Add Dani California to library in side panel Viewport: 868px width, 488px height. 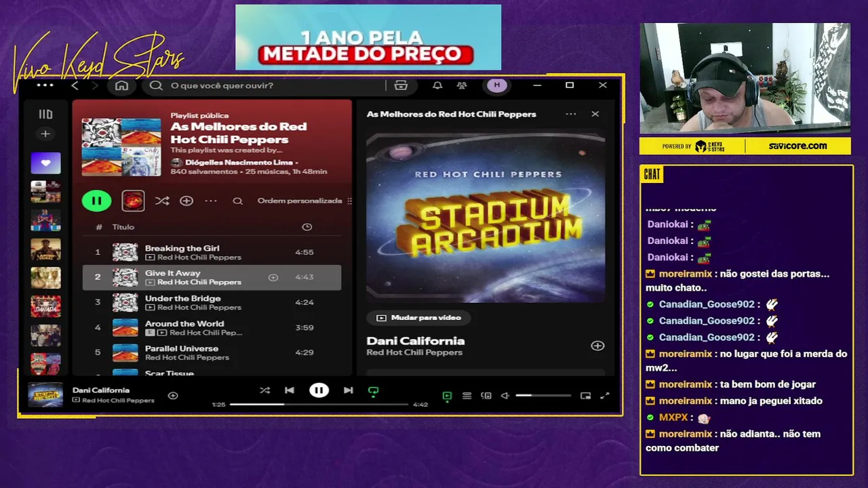pos(597,346)
